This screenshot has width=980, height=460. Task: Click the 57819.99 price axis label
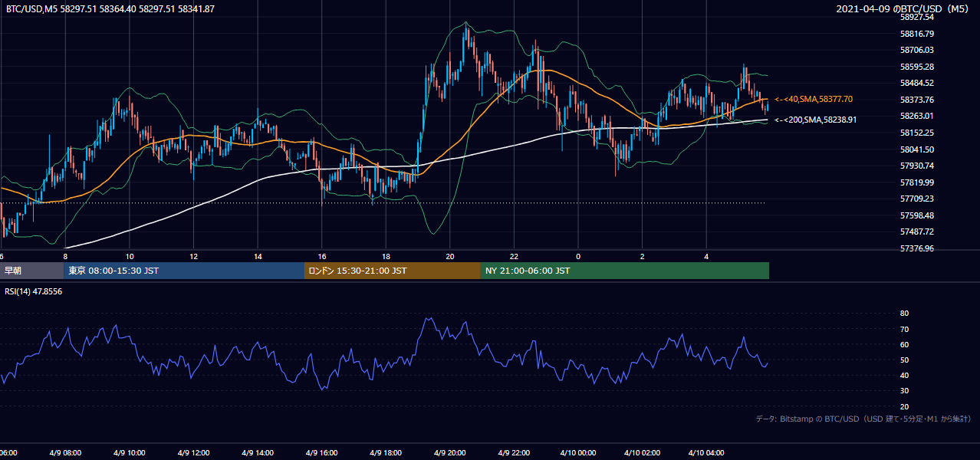click(x=916, y=182)
